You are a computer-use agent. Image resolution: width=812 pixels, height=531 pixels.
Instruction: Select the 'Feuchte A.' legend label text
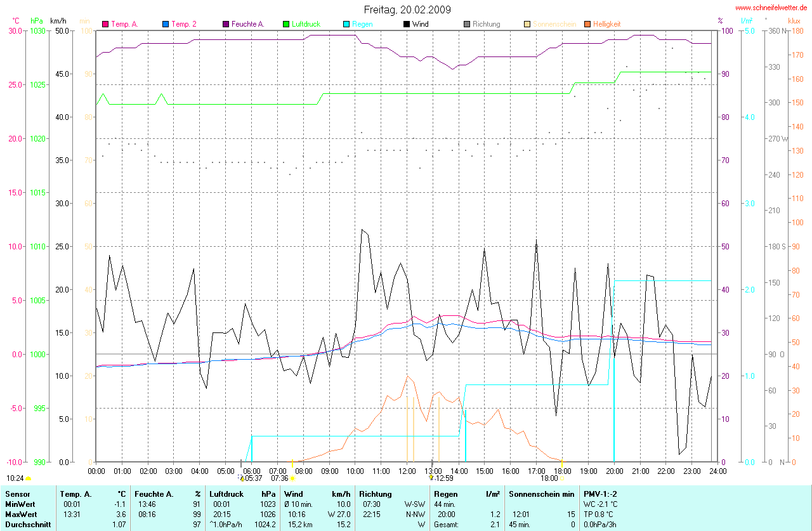(248, 24)
